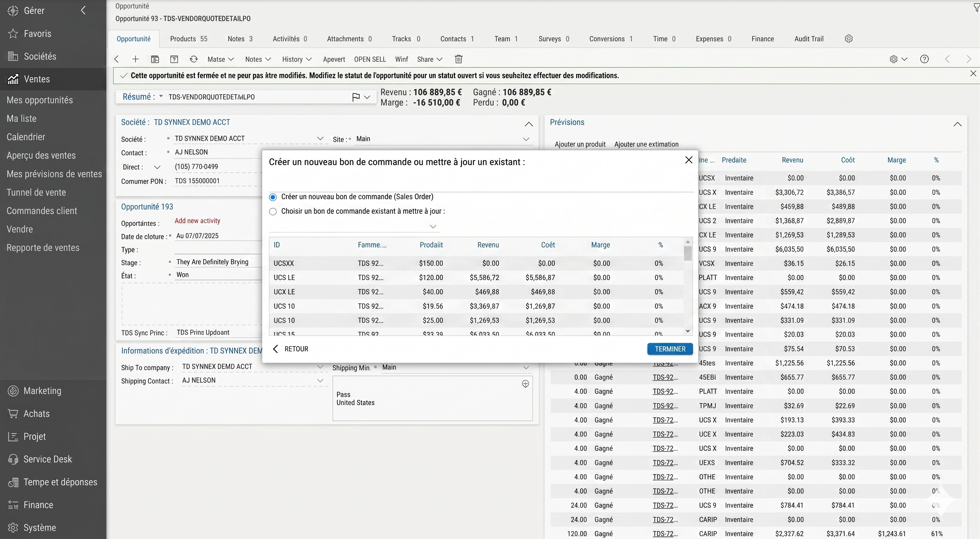Collapse the Prévisions panel

click(958, 124)
